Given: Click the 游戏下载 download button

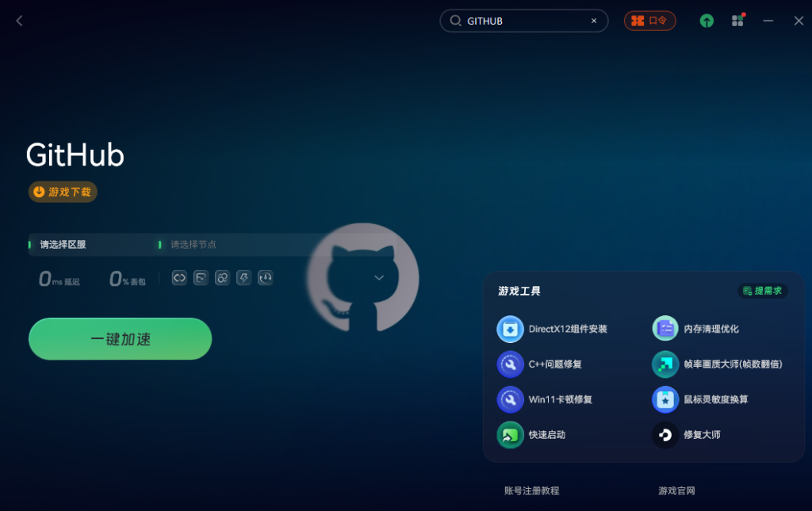Looking at the screenshot, I should tap(63, 192).
